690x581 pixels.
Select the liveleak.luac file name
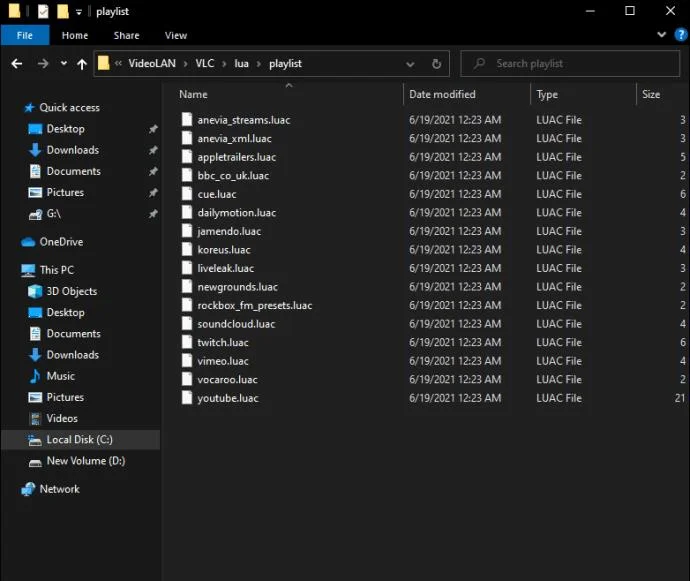point(226,268)
